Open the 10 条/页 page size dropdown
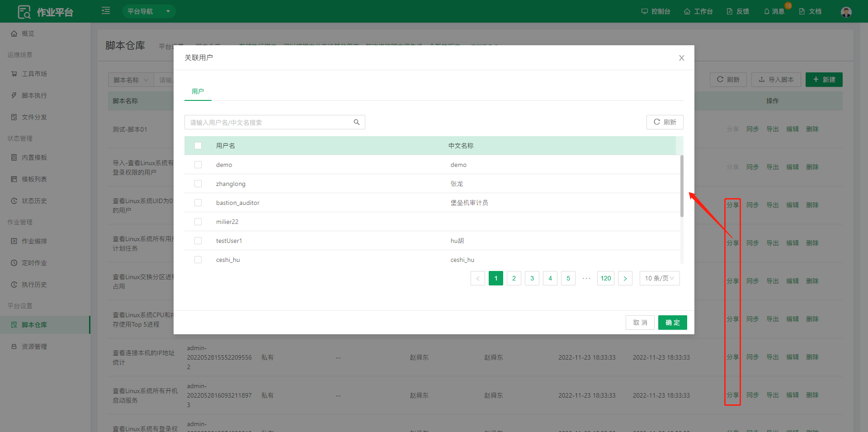 [660, 278]
